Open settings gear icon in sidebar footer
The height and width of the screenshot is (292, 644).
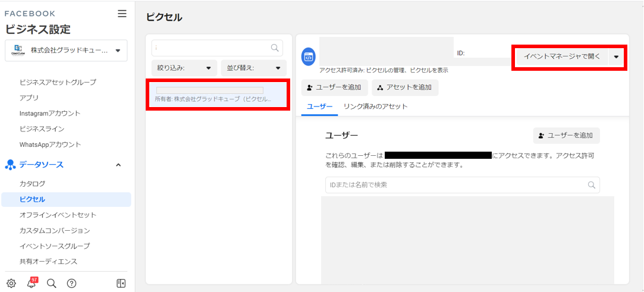point(11,283)
